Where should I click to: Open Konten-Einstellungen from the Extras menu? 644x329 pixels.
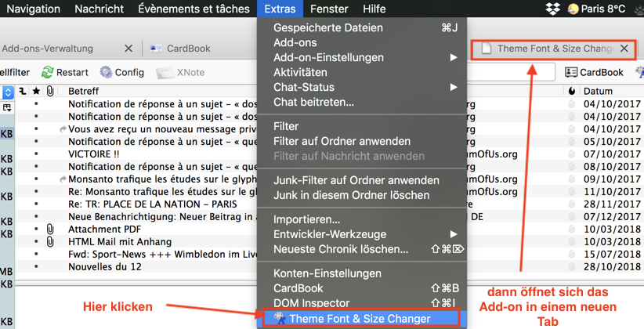[x=327, y=273]
